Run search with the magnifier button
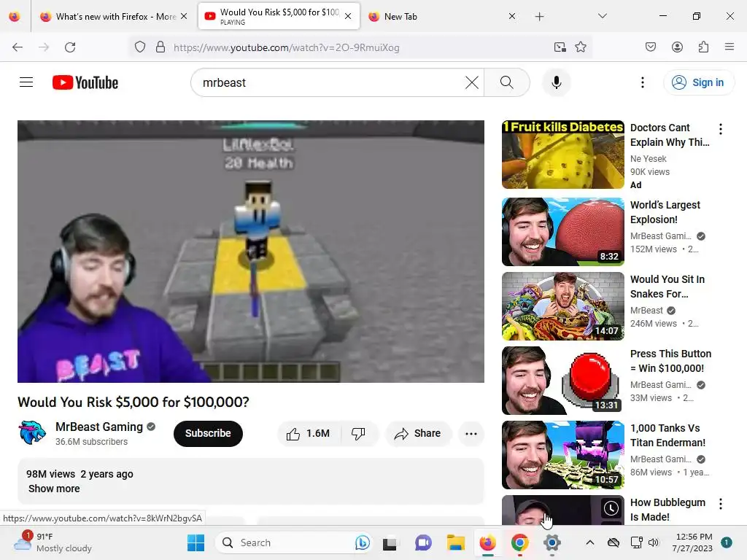 click(x=506, y=82)
